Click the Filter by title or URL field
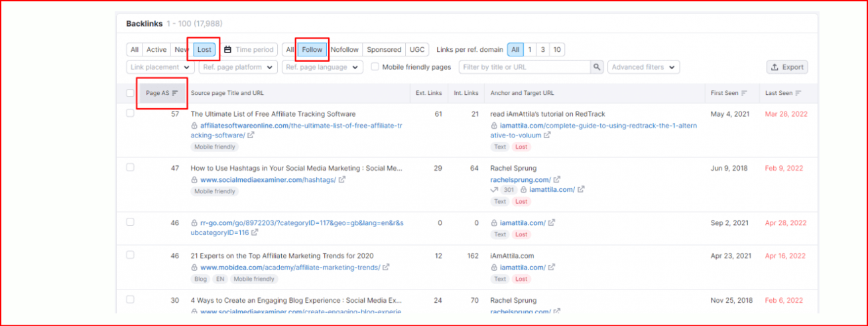Image resolution: width=868 pixels, height=326 pixels. (x=524, y=67)
